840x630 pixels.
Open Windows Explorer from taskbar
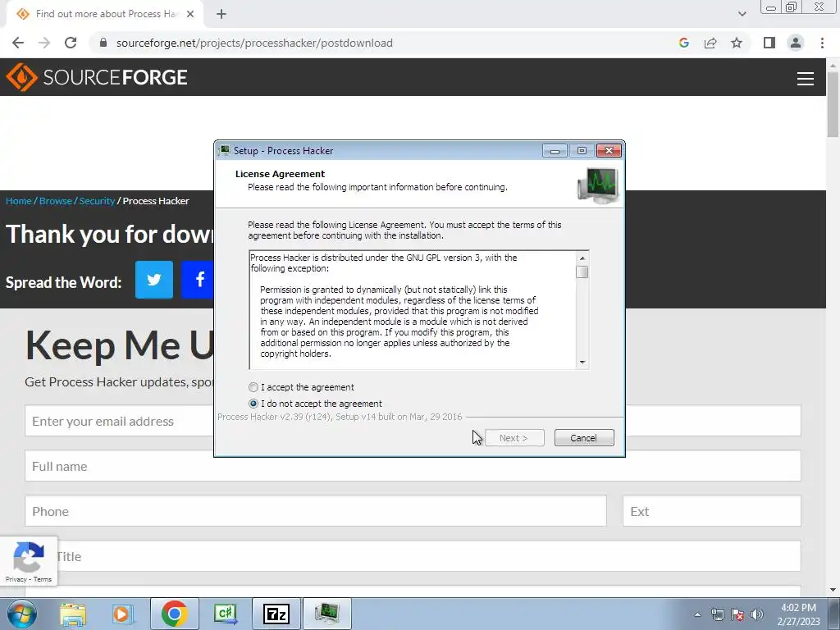[x=73, y=614]
